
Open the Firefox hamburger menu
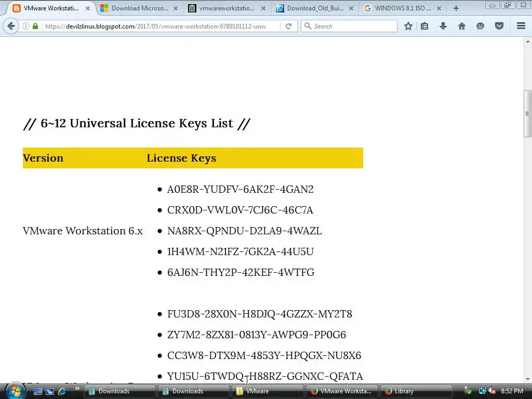(521, 26)
